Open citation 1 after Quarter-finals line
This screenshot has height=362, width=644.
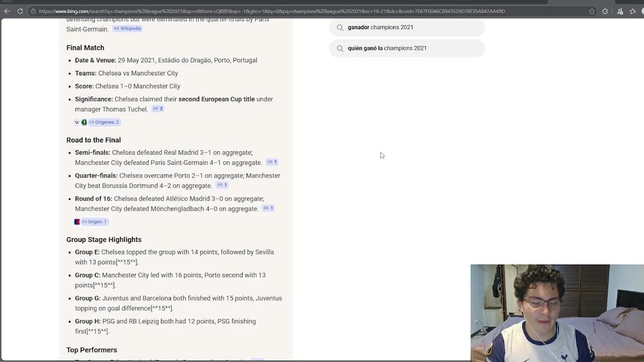pyautogui.click(x=222, y=185)
